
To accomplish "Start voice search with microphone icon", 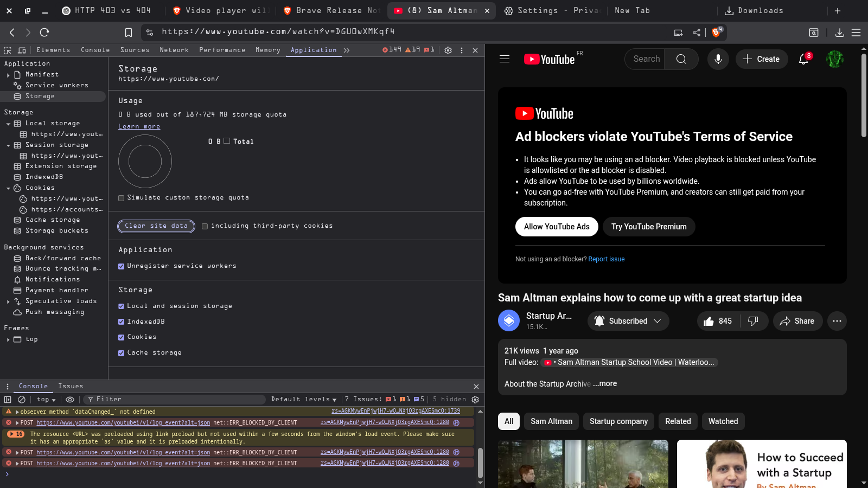I will point(718,59).
